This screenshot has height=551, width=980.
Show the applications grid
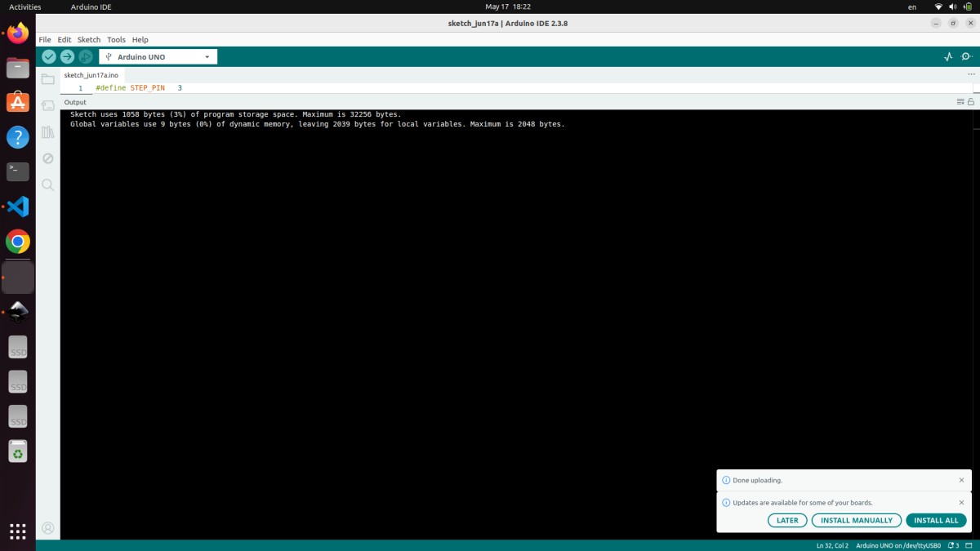pos(18,530)
